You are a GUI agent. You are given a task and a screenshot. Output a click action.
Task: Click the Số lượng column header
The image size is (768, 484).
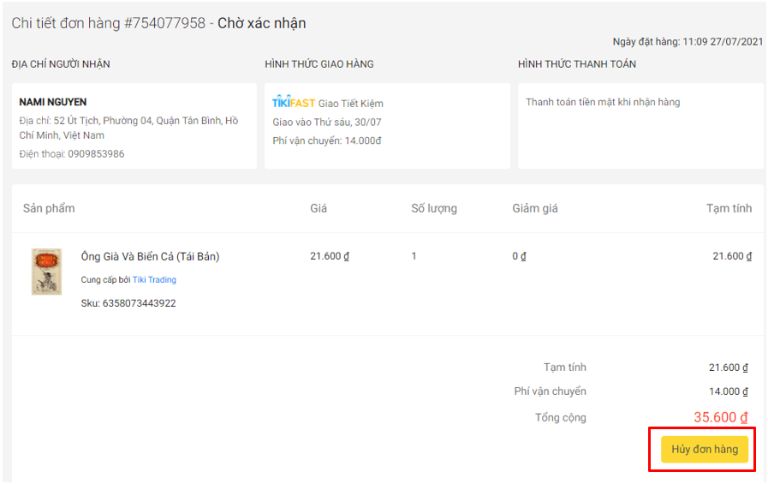[434, 209]
